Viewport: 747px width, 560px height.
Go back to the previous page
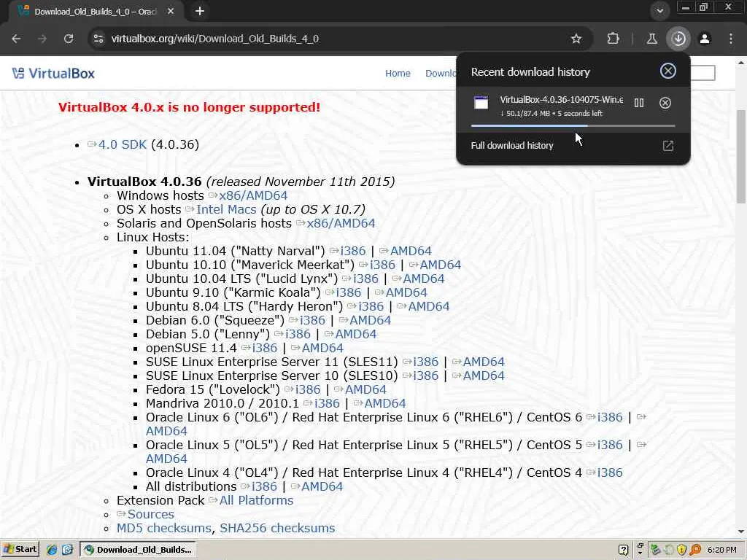[x=16, y=39]
